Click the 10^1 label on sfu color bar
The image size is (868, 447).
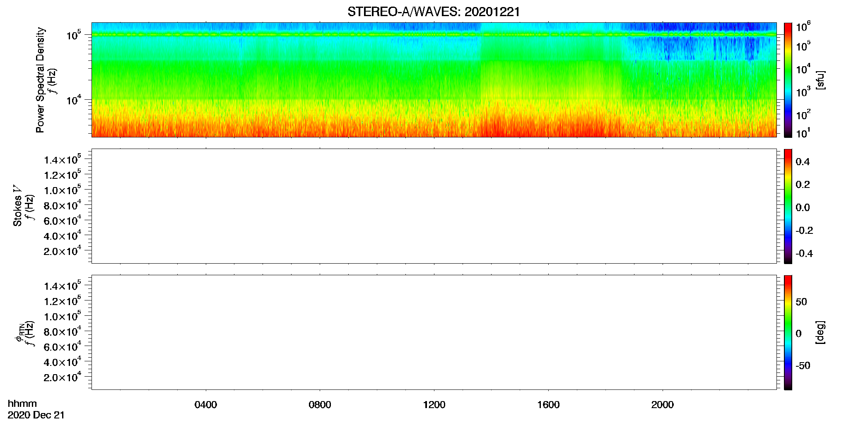point(803,133)
